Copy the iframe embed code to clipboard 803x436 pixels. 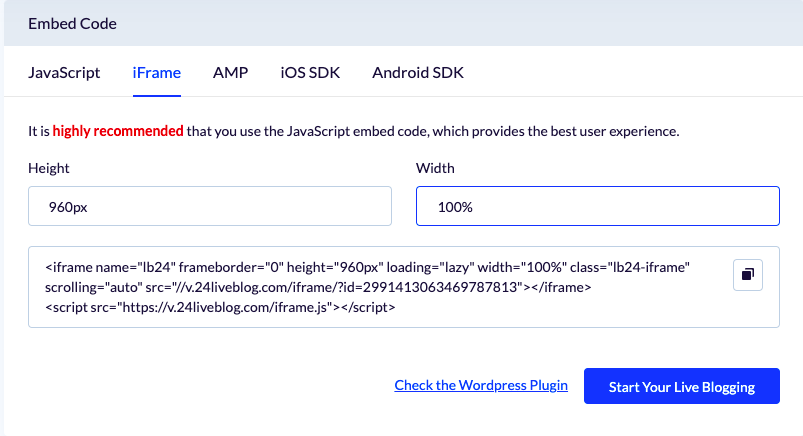pyautogui.click(x=748, y=275)
